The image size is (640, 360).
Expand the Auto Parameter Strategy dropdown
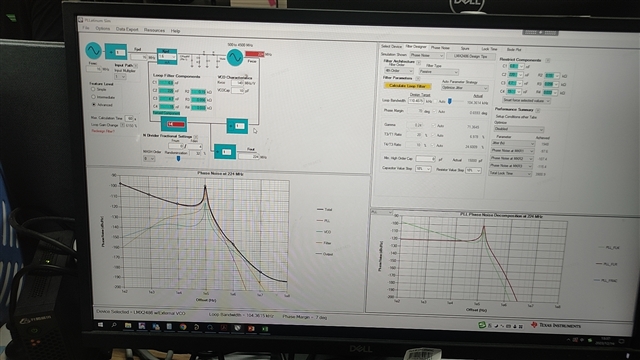(464, 88)
